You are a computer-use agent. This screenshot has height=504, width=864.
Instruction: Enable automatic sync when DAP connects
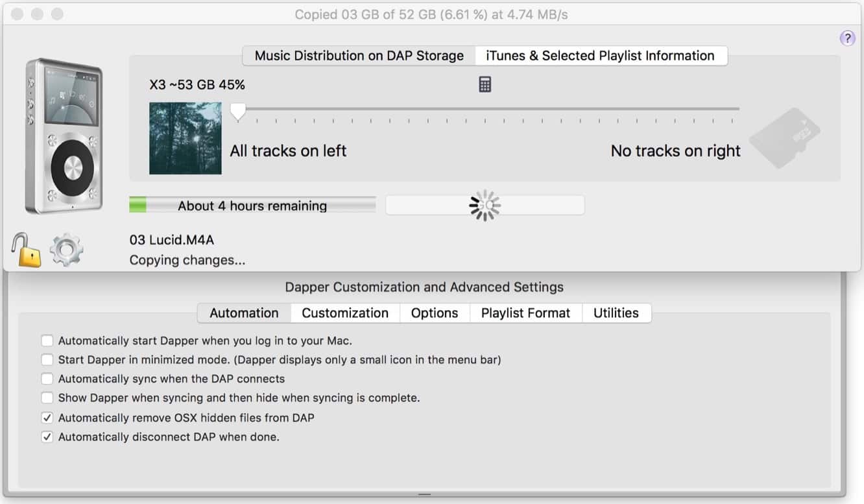click(x=47, y=379)
